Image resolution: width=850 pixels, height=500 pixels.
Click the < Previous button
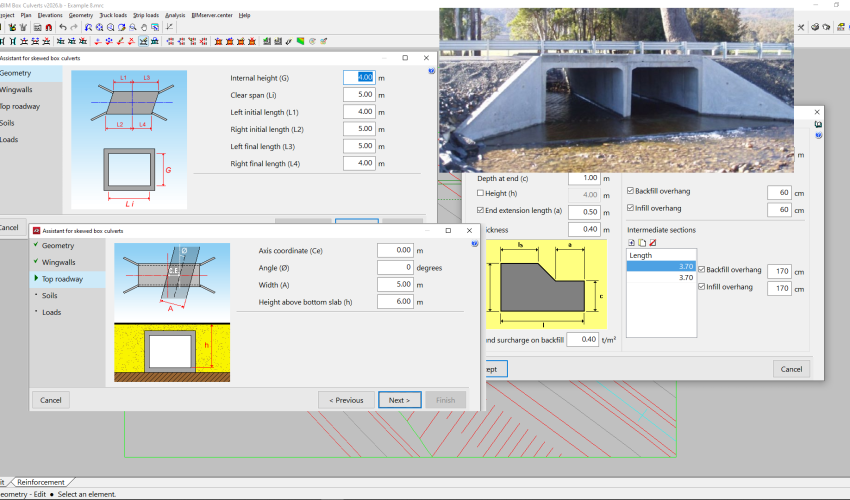345,400
